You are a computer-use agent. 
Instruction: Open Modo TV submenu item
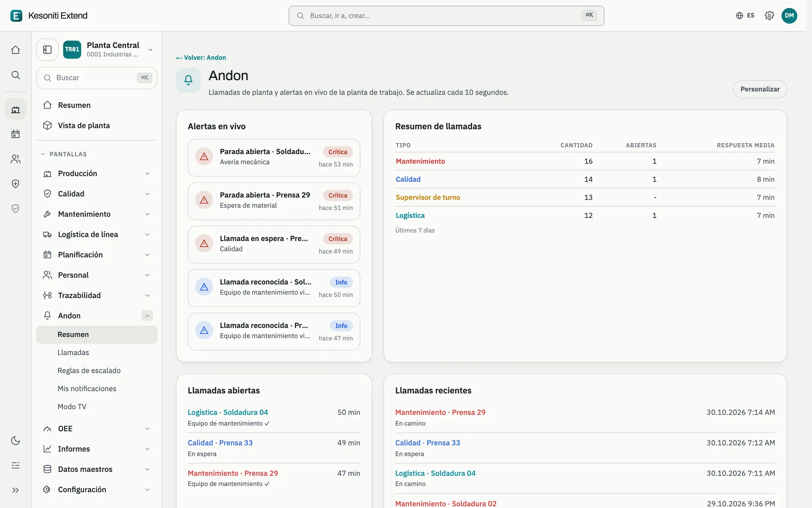point(97,407)
